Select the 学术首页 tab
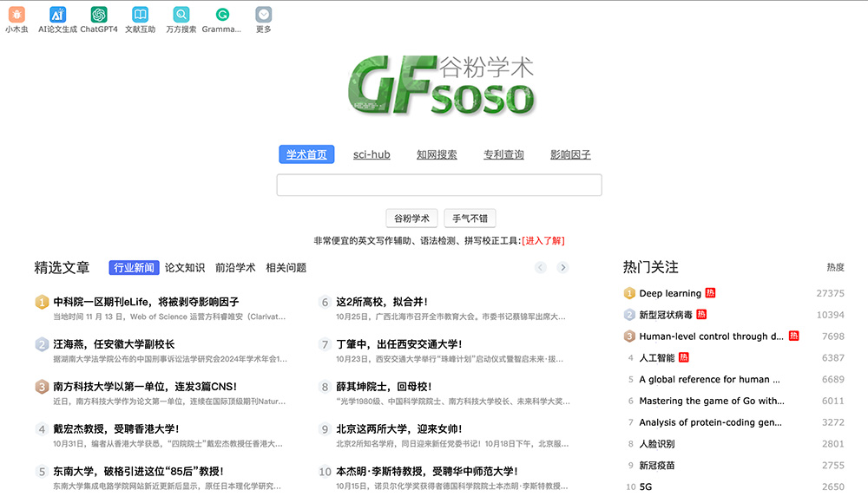Viewport: 868px width, 503px height. click(x=306, y=154)
